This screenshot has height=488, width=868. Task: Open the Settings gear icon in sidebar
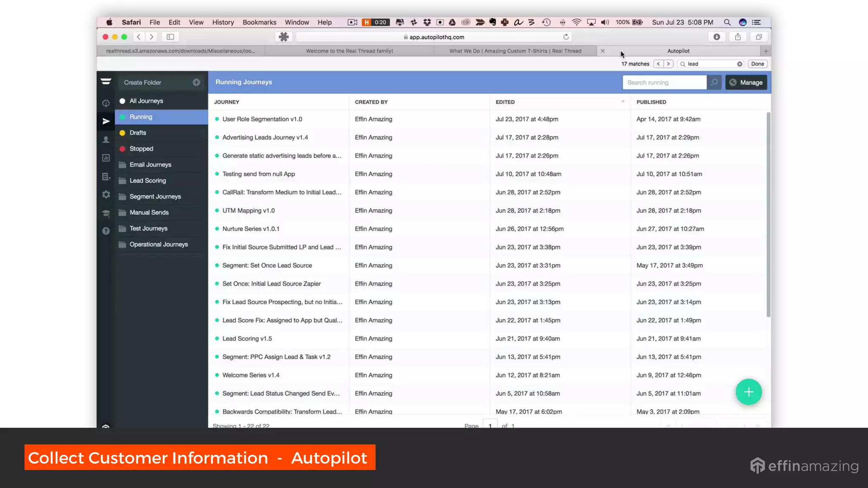[106, 194]
